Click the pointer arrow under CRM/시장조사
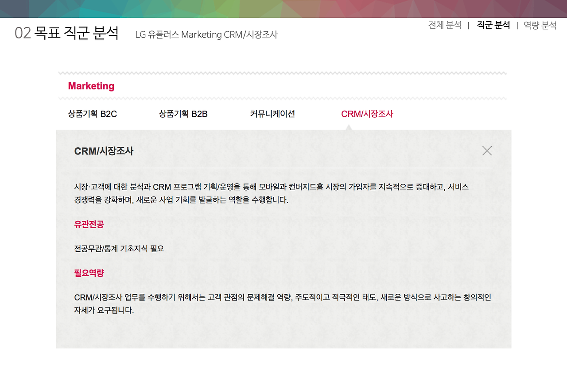The width and height of the screenshot is (567, 392). 350,127
